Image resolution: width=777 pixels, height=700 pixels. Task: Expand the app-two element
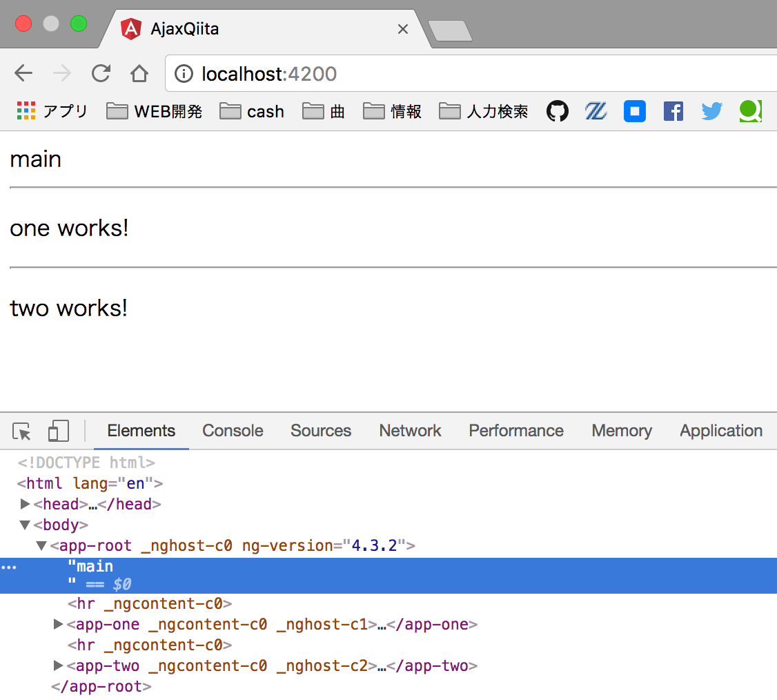tap(58, 665)
